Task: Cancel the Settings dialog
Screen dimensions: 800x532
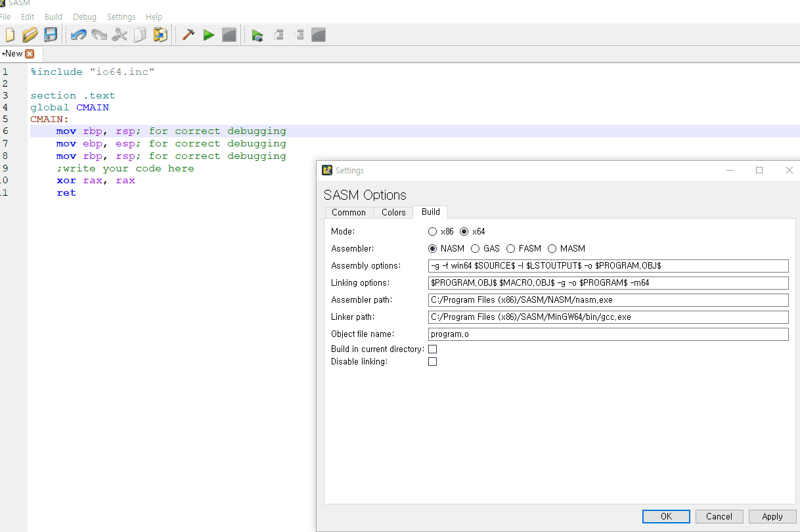Action: (x=719, y=516)
